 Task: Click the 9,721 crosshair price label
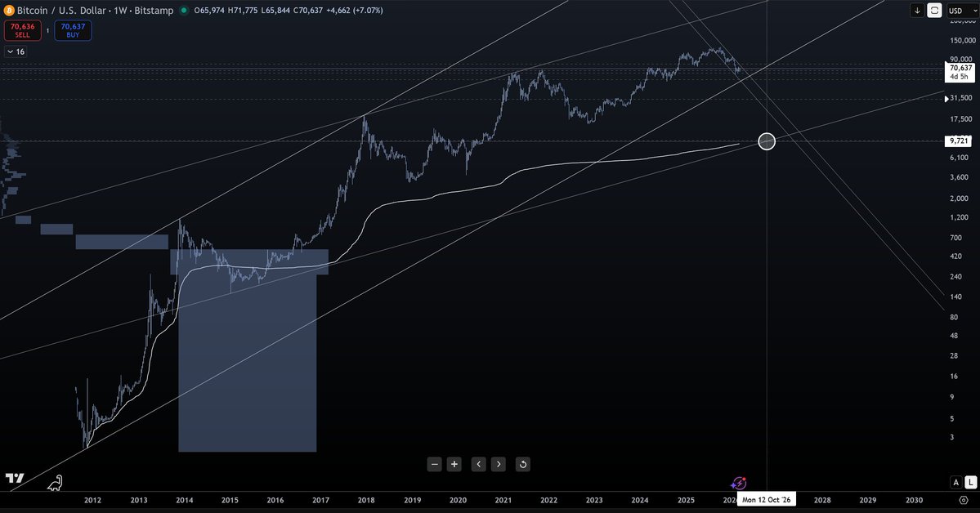(x=959, y=141)
